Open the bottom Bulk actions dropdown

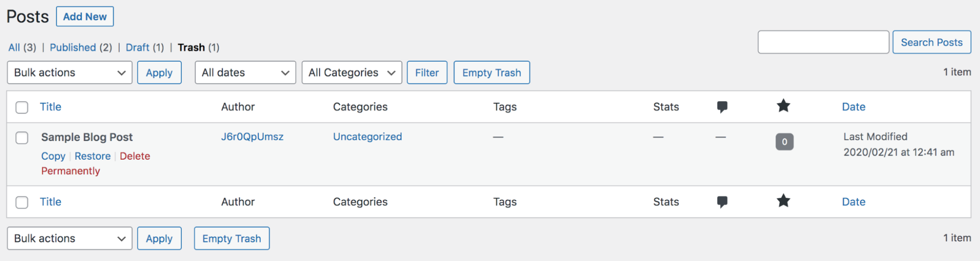tap(70, 238)
